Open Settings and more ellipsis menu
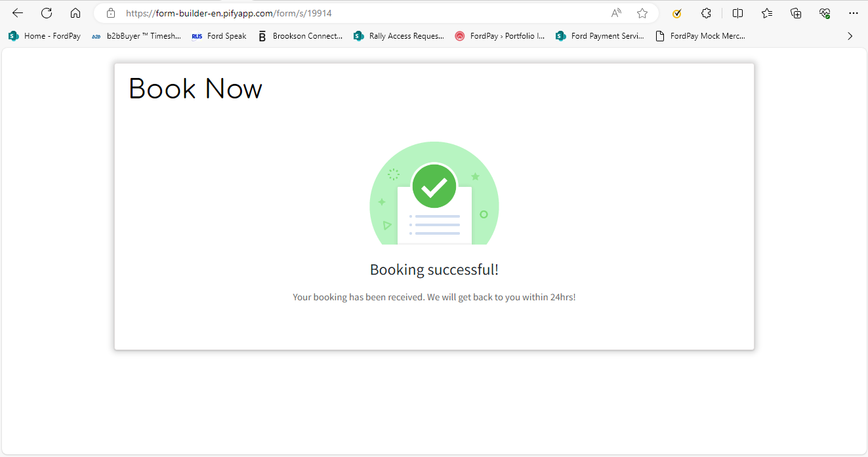 tap(854, 13)
